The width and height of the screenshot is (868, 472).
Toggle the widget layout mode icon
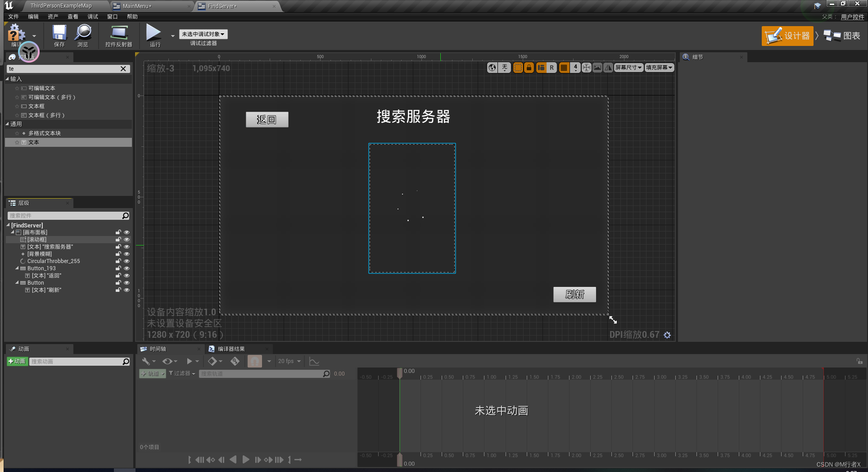541,68
